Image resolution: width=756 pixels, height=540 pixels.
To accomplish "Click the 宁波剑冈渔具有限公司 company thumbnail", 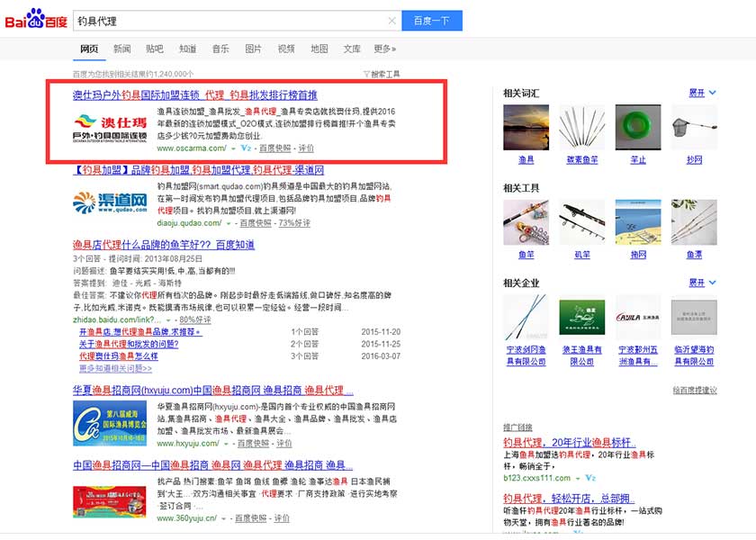I will click(526, 317).
